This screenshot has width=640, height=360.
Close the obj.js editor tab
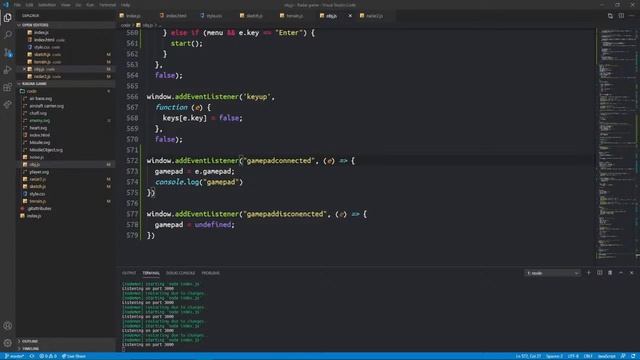click(350, 16)
